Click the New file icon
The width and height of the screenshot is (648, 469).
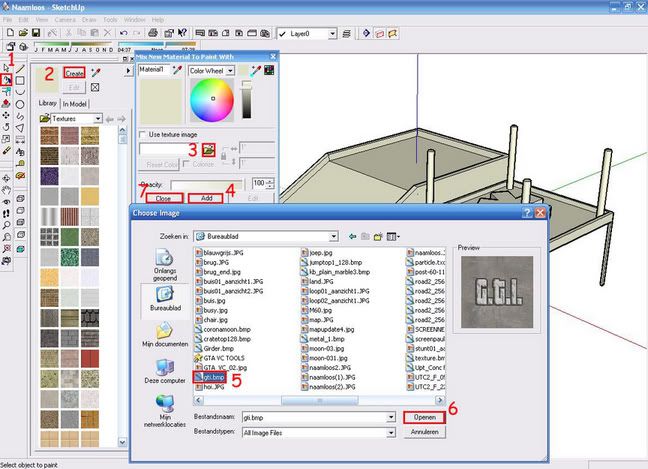pyautogui.click(x=10, y=33)
